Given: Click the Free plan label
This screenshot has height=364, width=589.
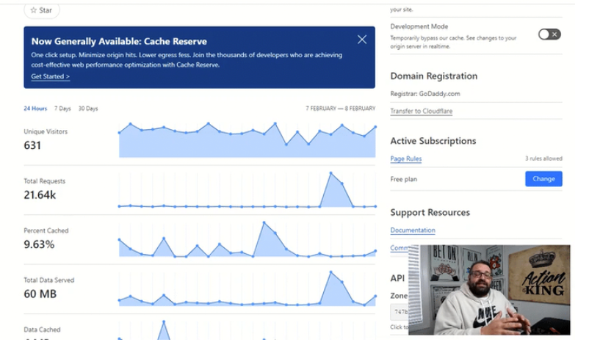Looking at the screenshot, I should coord(403,179).
